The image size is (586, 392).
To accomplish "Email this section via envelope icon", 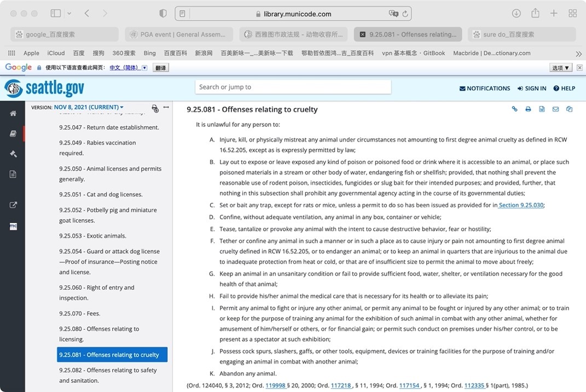I will [x=555, y=109].
